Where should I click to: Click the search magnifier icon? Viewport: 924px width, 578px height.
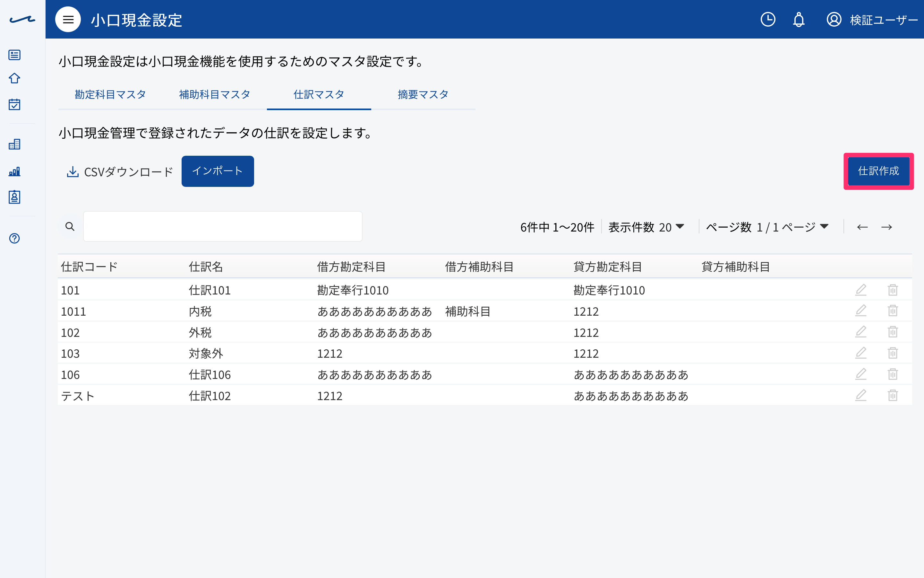click(70, 226)
